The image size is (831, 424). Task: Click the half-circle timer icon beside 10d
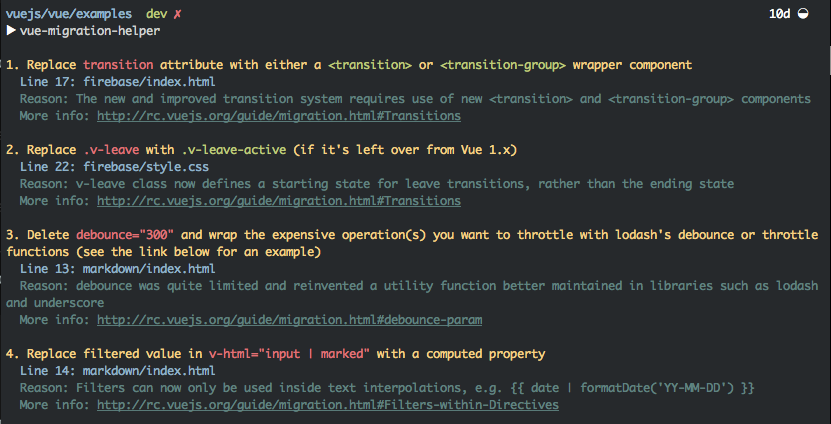point(803,14)
